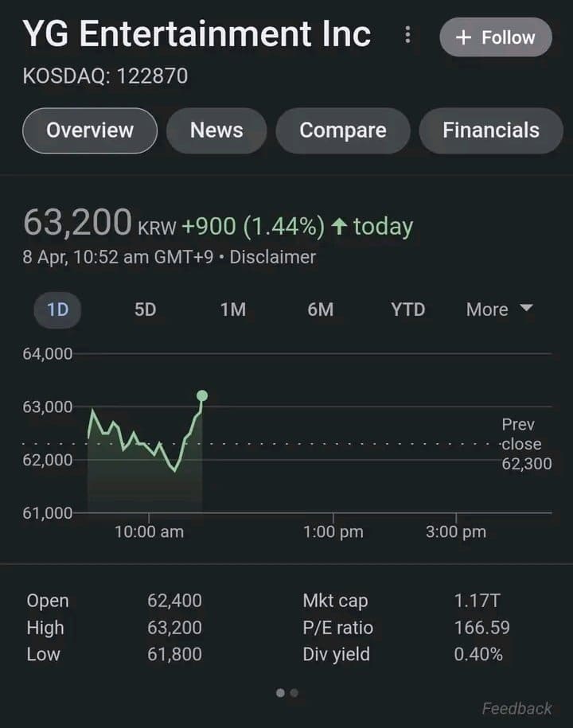Select the Overview tab
This screenshot has height=728, width=573.
90,130
